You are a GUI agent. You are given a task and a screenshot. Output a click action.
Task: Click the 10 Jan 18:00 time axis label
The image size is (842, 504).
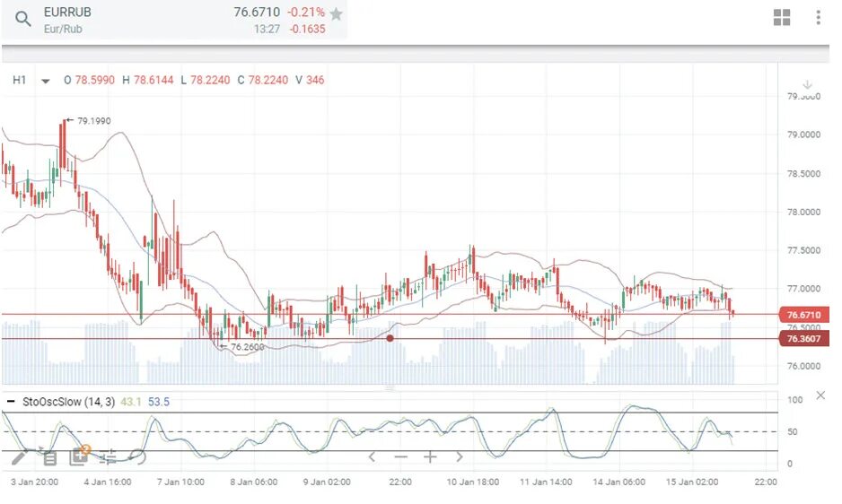pyautogui.click(x=472, y=482)
